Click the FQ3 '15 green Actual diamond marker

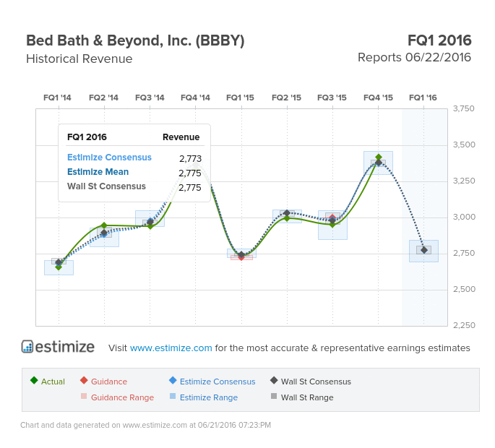[x=332, y=225]
